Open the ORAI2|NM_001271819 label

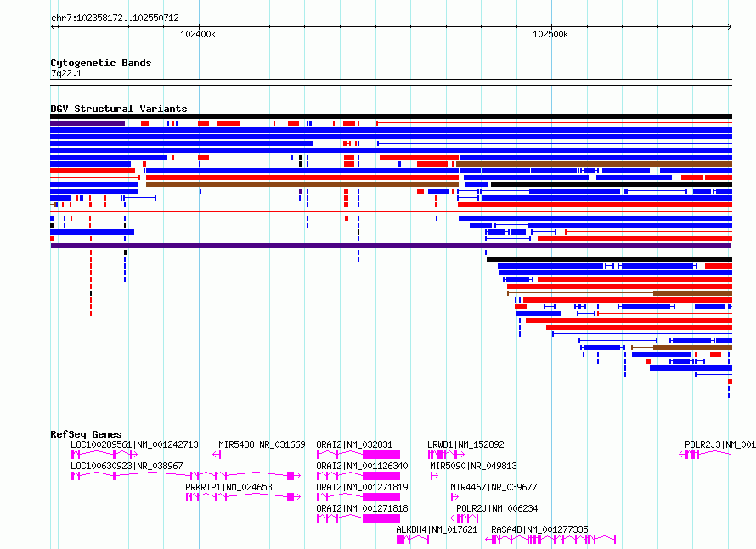[x=362, y=487]
